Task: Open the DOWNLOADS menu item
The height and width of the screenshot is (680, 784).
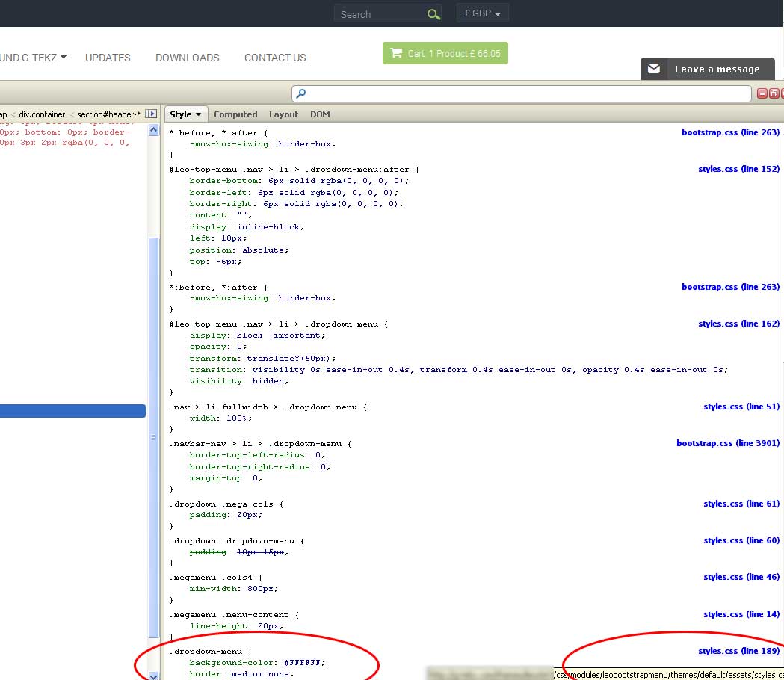Action: (187, 58)
